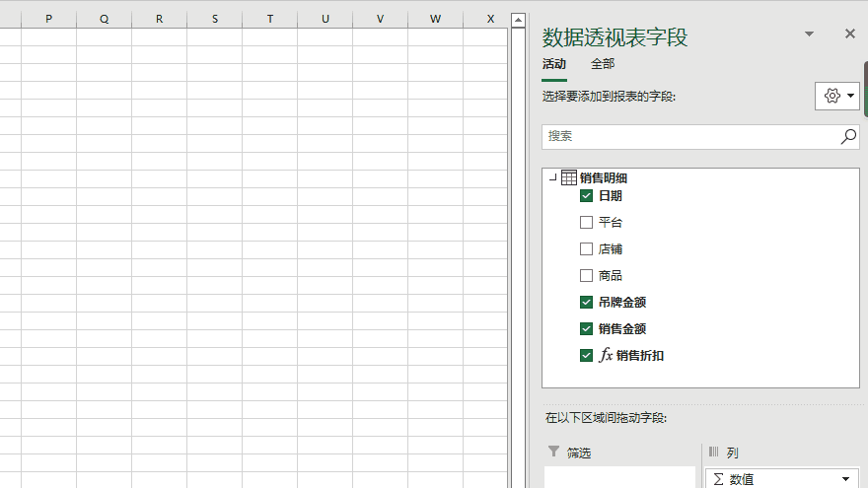This screenshot has height=488, width=868.
Task: Switch to the 活动 tab
Action: pos(554,64)
